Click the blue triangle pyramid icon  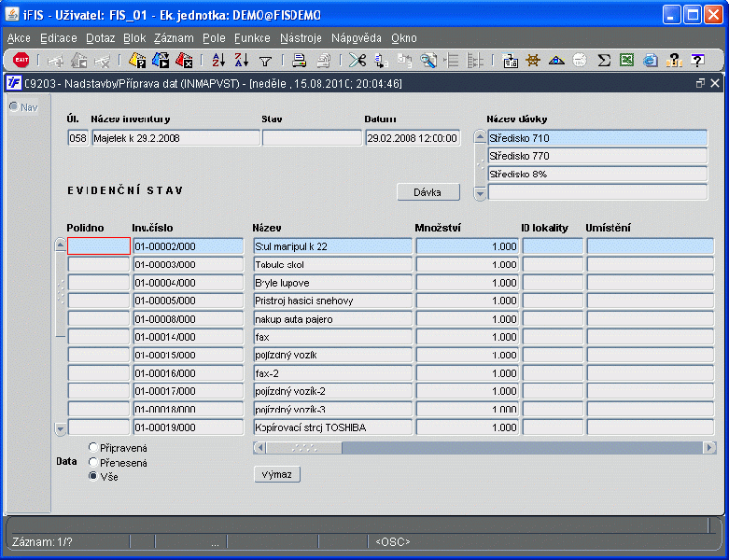[x=556, y=60]
